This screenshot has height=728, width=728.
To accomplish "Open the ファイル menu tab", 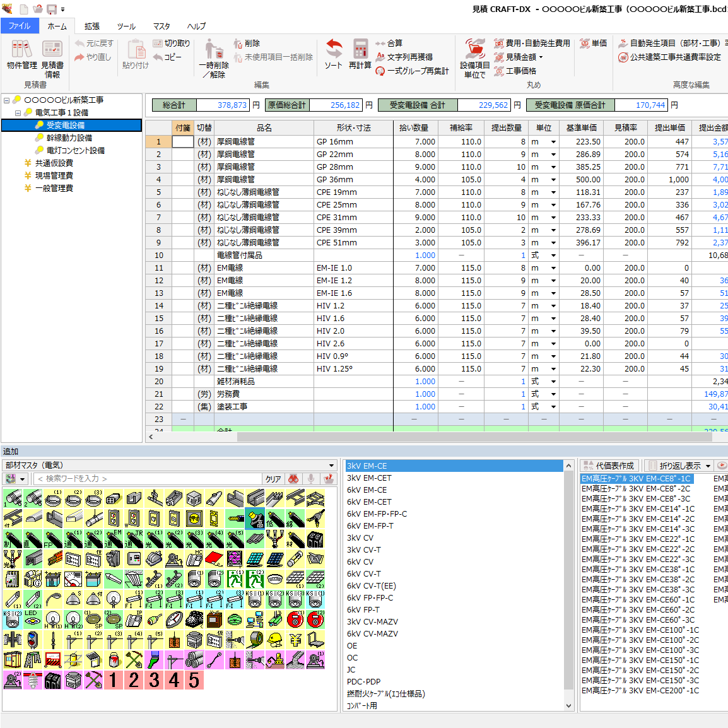I will [x=20, y=26].
